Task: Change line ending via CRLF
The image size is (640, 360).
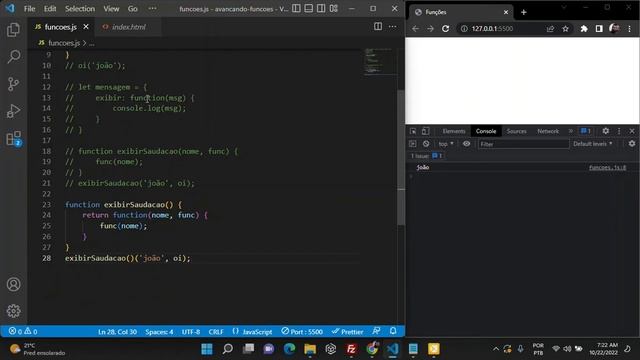Action: click(216, 332)
